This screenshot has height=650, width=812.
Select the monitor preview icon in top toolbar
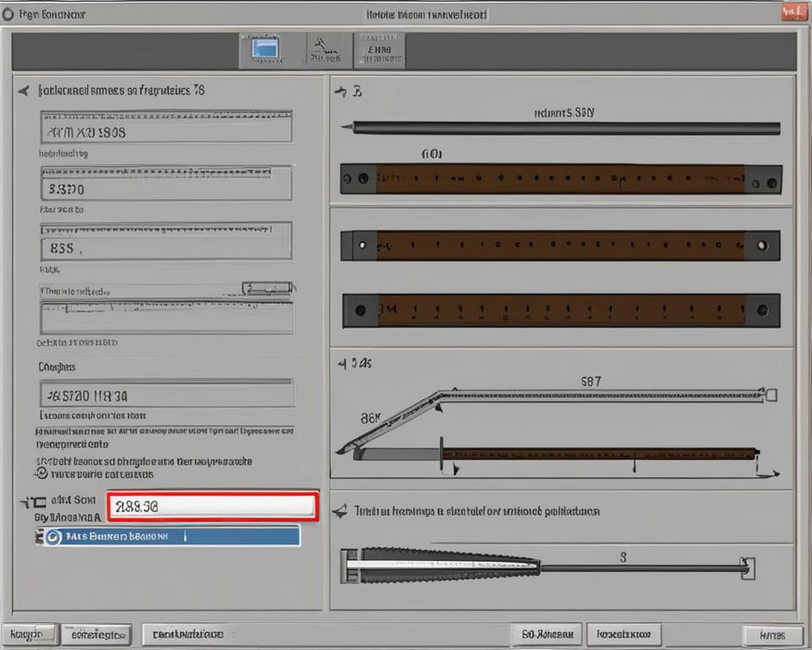[265, 49]
